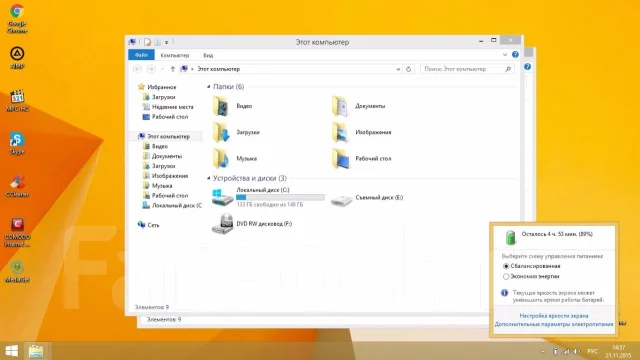
Task: Expand the ribbon chevron
Action: [505, 55]
